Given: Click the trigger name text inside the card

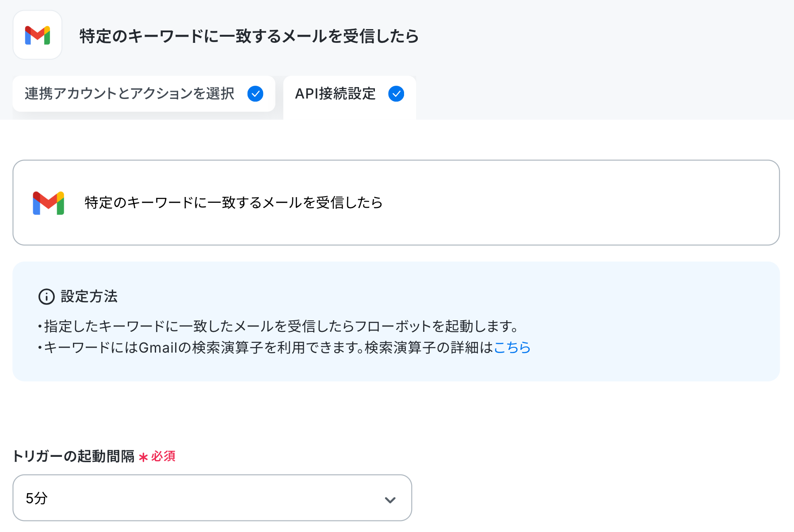Looking at the screenshot, I should (x=233, y=203).
